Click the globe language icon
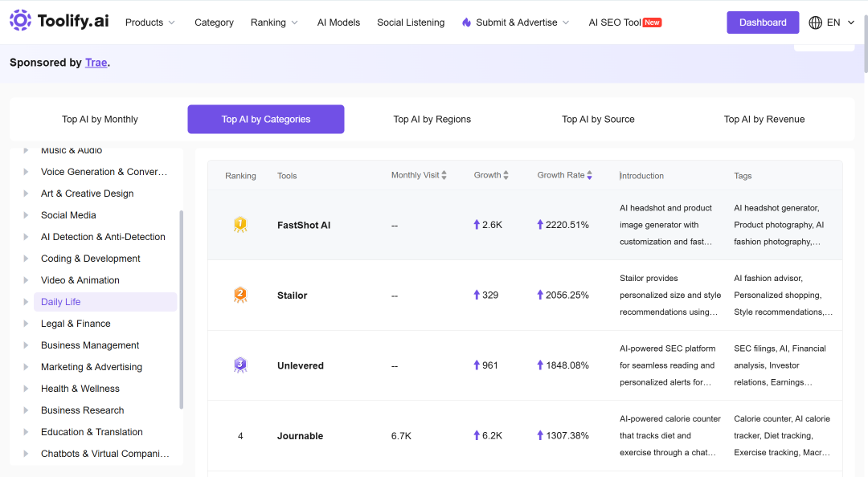This screenshot has width=868, height=477. click(x=815, y=22)
